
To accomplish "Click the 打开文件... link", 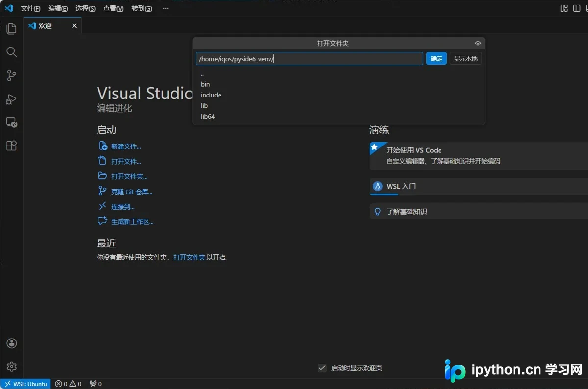I will (126, 162).
